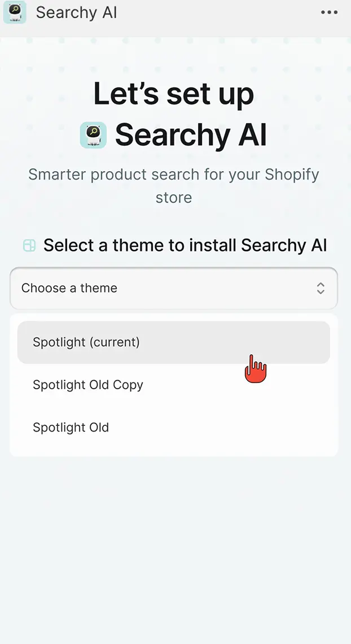Click the word "Copy" in second theme option

pyautogui.click(x=128, y=385)
